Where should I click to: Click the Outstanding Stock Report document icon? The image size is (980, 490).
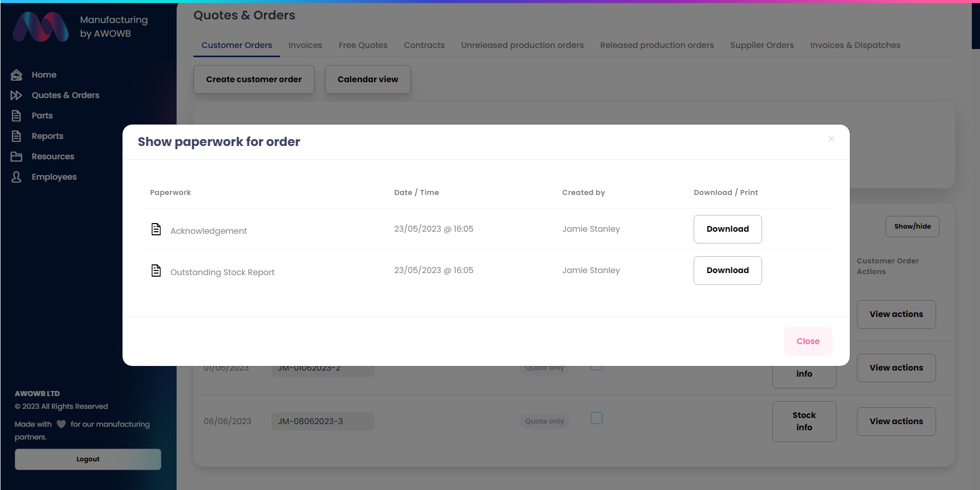coord(156,271)
